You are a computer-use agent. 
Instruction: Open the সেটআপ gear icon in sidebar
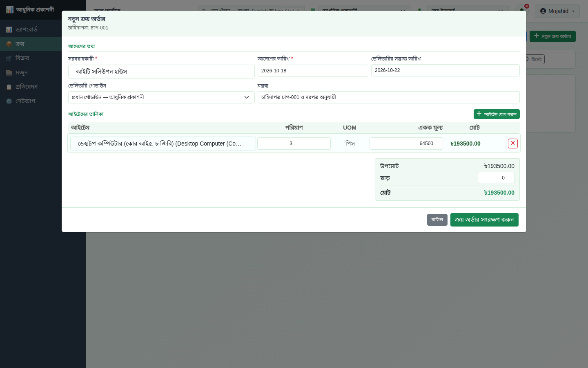tap(9, 101)
